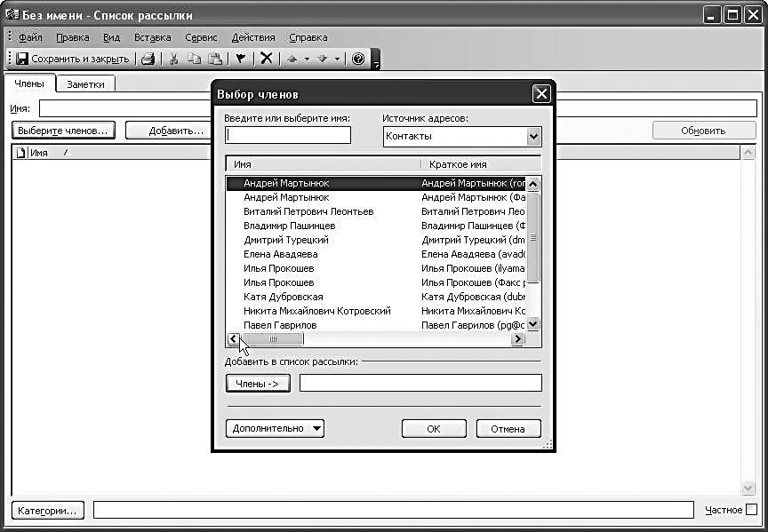Open Help with the question mark icon

coord(358,59)
